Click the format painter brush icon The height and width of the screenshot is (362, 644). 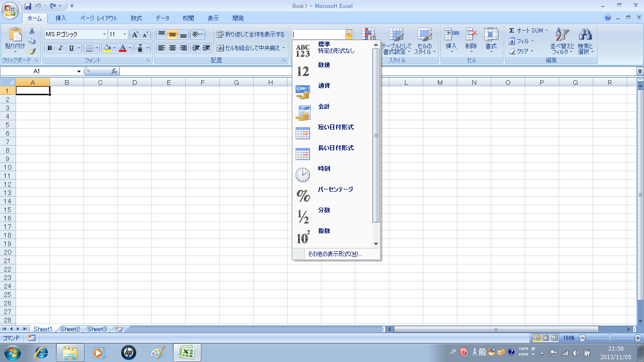(x=32, y=51)
